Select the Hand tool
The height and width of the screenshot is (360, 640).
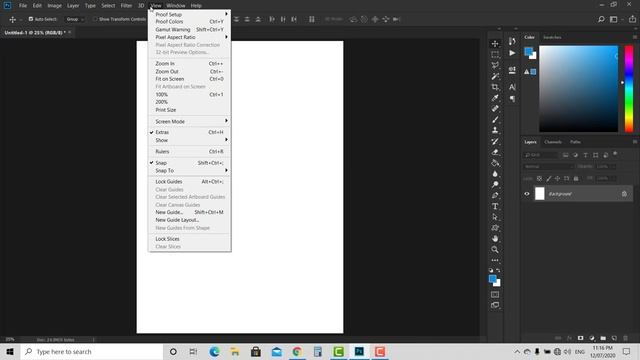(x=495, y=238)
